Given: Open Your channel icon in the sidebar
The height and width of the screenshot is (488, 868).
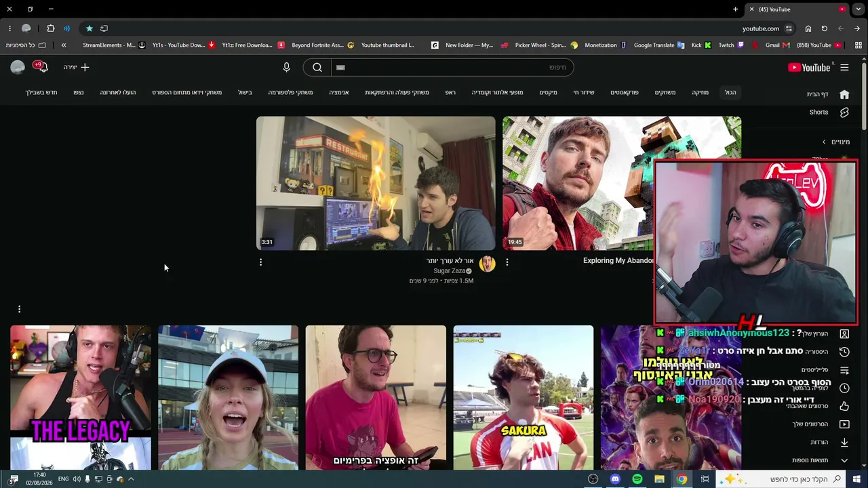Looking at the screenshot, I should pyautogui.click(x=844, y=333).
